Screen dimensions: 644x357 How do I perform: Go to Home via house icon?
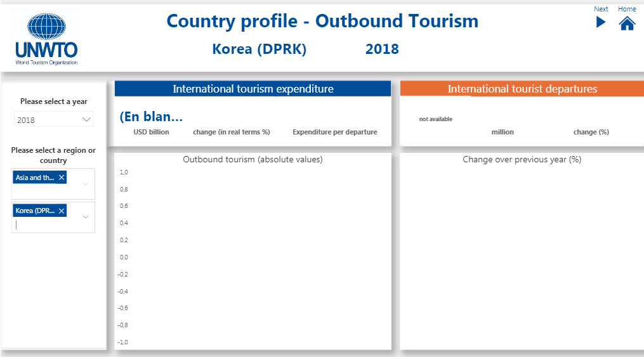click(x=627, y=23)
